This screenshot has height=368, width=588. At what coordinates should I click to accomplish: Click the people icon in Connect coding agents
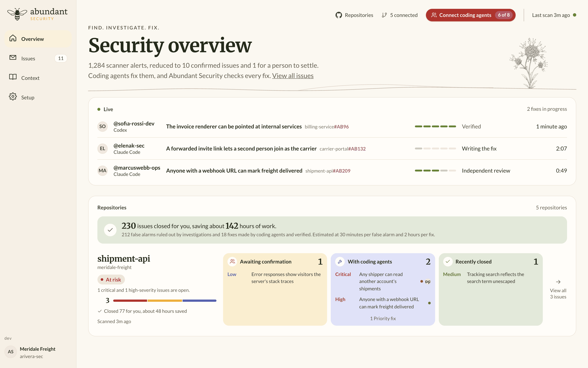click(434, 15)
